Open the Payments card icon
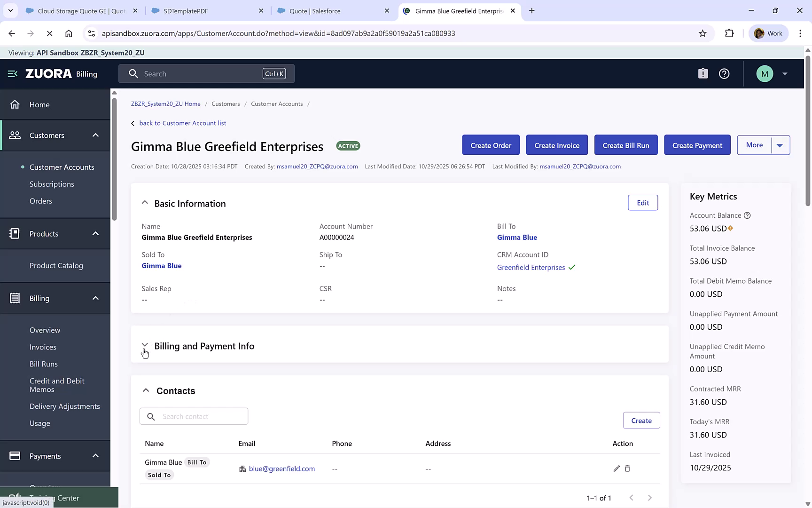 tap(15, 456)
